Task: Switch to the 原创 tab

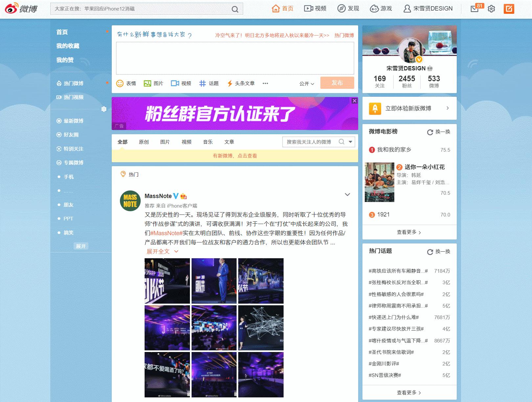Action: [x=144, y=142]
